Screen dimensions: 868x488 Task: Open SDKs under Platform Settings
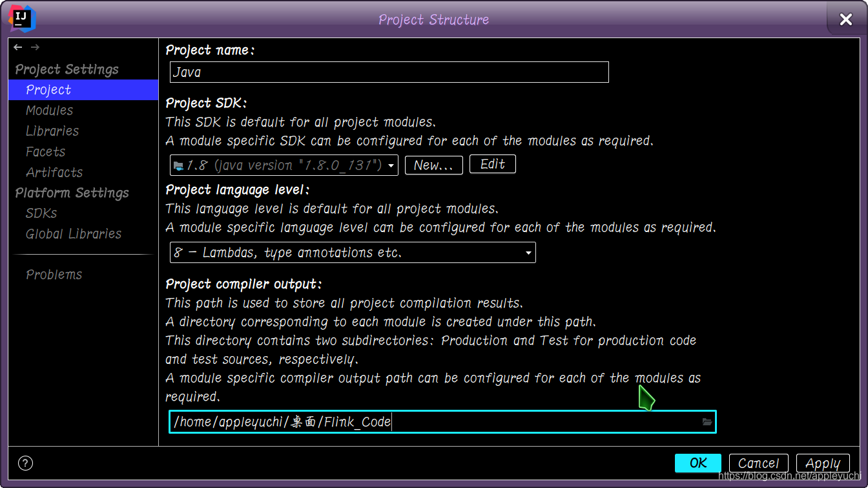(x=40, y=213)
